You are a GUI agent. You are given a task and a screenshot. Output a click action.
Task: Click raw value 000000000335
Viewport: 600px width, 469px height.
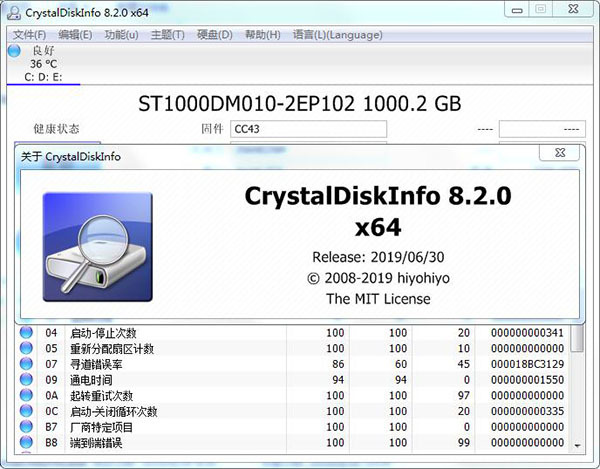[527, 411]
